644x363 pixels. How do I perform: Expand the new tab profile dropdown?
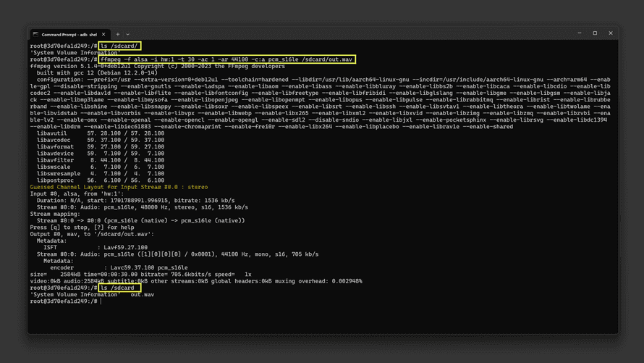coord(128,34)
